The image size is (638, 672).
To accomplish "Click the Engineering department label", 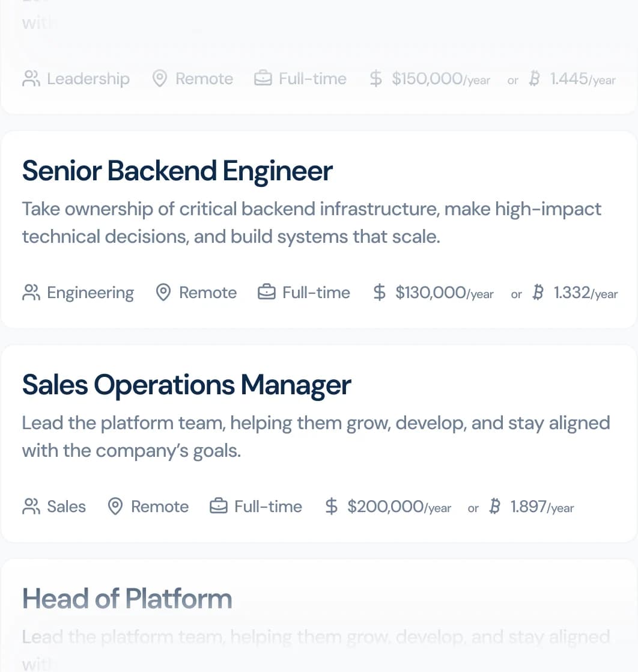I will [90, 293].
